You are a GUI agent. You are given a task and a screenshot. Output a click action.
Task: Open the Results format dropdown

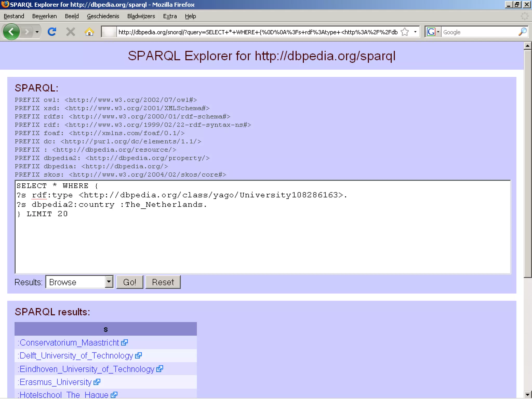click(x=109, y=282)
